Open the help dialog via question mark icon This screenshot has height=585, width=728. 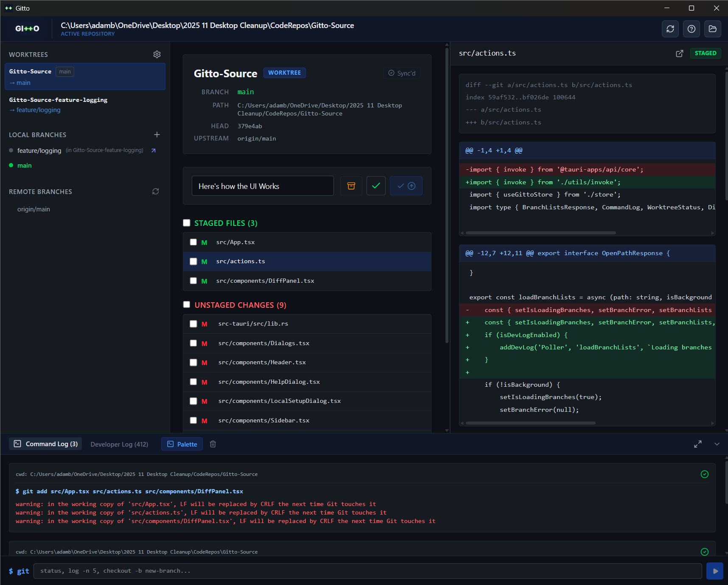point(692,29)
